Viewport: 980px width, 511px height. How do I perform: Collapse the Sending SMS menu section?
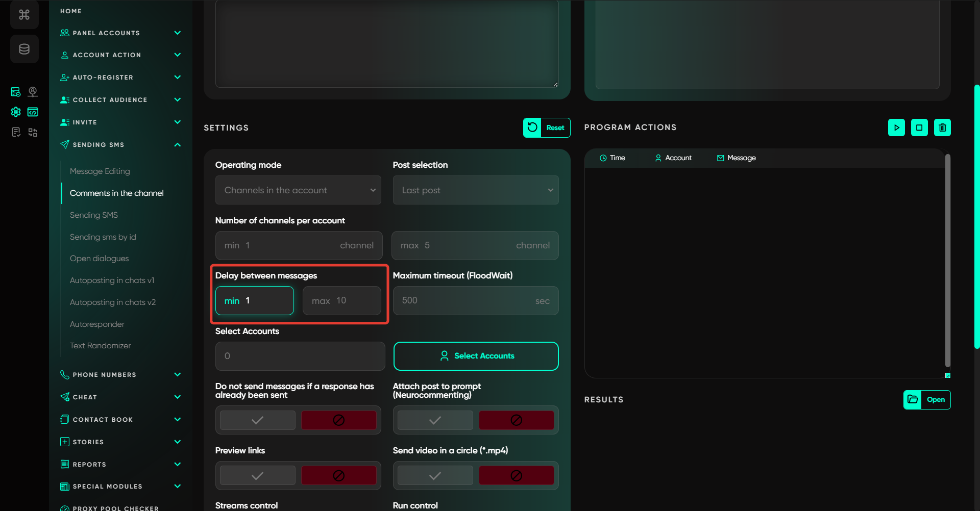point(177,145)
